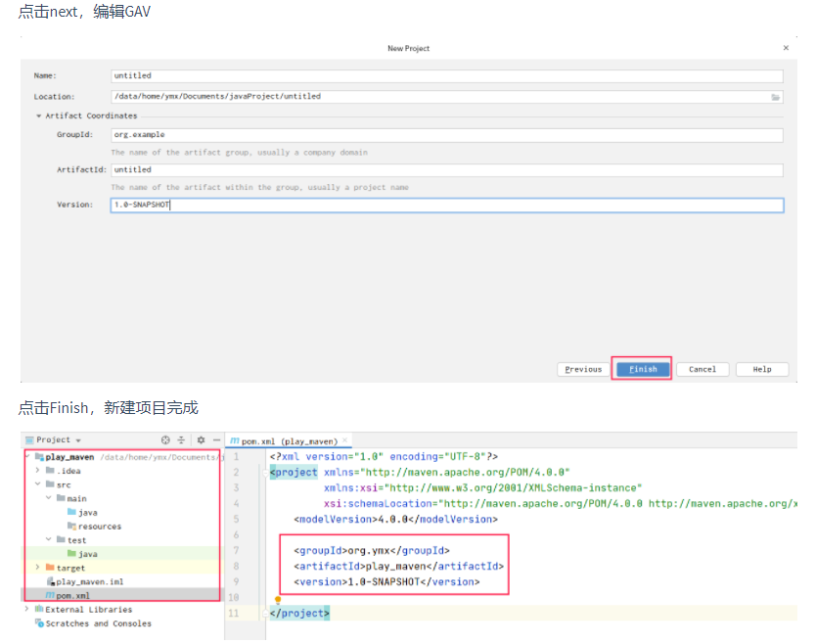Click the version 1.0-SNAPSHOT line in editor
The image size is (816, 644).
[386, 582]
